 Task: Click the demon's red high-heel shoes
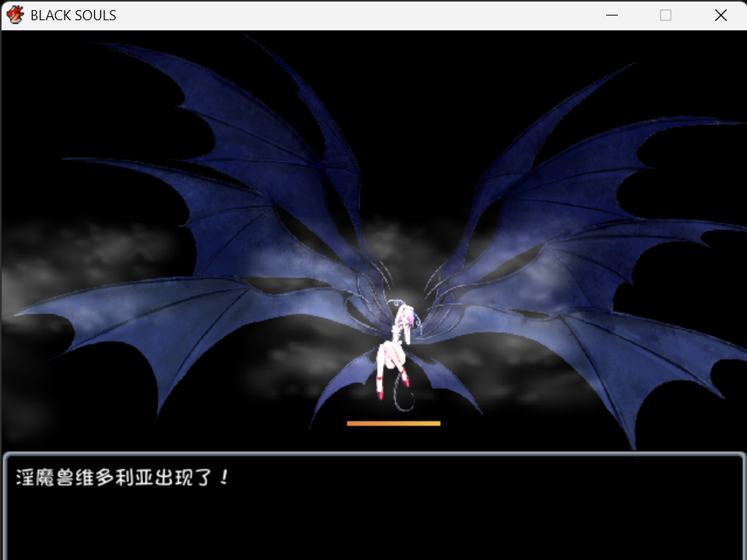point(391,383)
